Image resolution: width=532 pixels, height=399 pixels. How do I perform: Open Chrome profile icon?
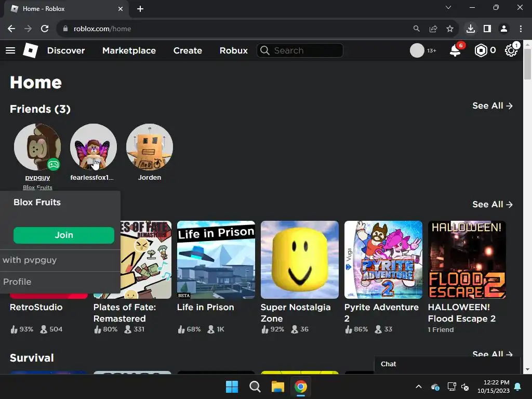[504, 29]
